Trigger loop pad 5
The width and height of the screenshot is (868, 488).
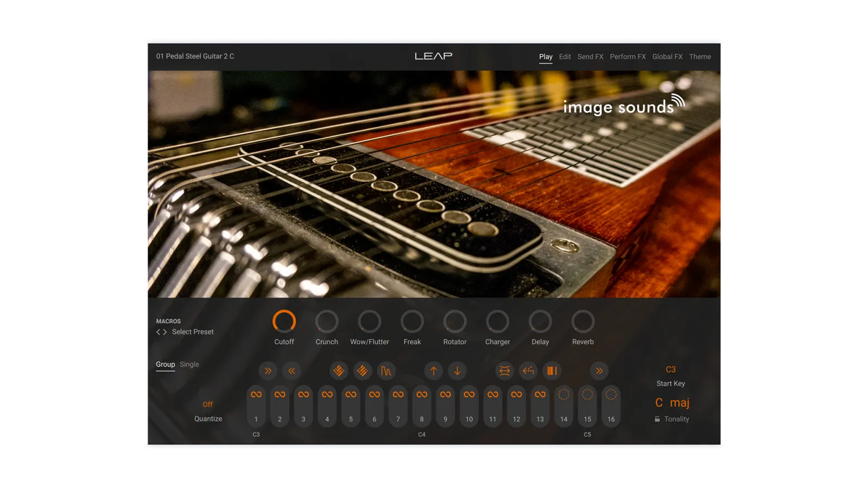pyautogui.click(x=351, y=407)
